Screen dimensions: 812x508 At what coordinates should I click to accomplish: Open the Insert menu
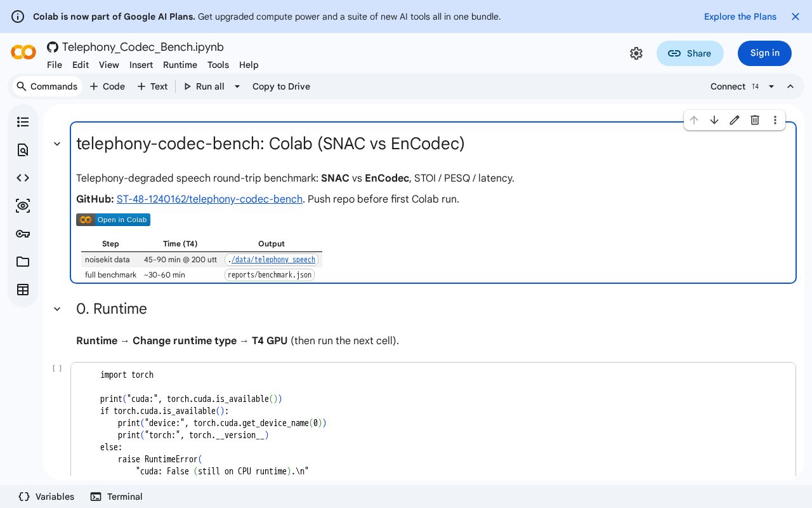pyautogui.click(x=141, y=65)
